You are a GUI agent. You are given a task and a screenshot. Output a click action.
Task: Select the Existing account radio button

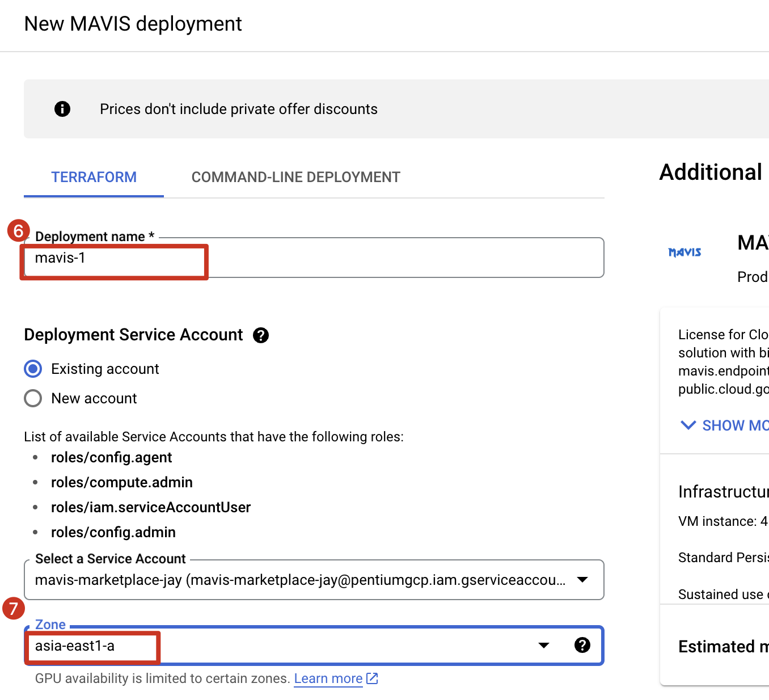click(x=33, y=369)
